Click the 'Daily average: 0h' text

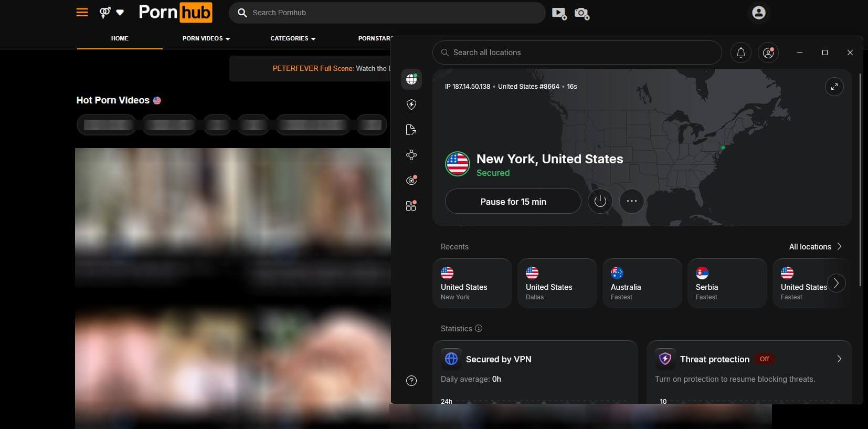[471, 379]
